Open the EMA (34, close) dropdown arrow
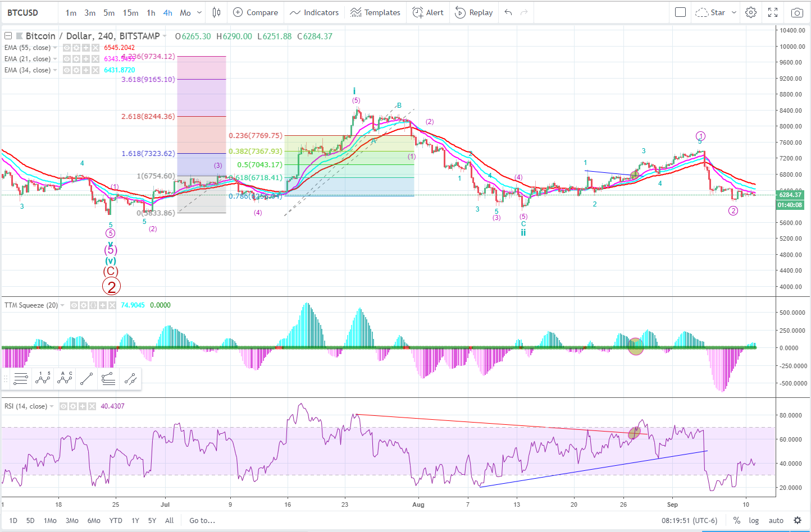 tap(55, 70)
